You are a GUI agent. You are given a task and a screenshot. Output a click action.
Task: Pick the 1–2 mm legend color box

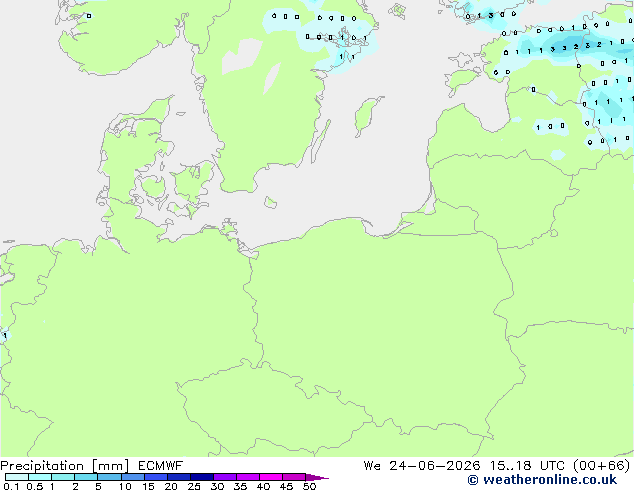coord(63,477)
